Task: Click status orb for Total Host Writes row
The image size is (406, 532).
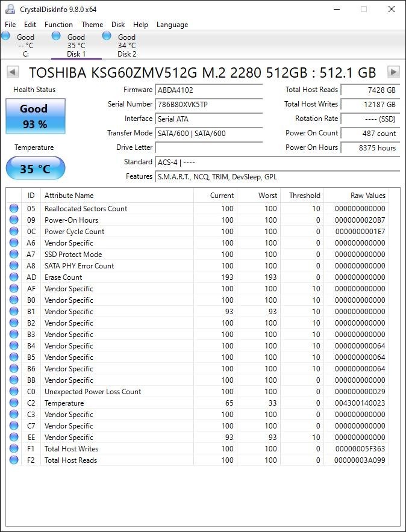Action: (14, 448)
